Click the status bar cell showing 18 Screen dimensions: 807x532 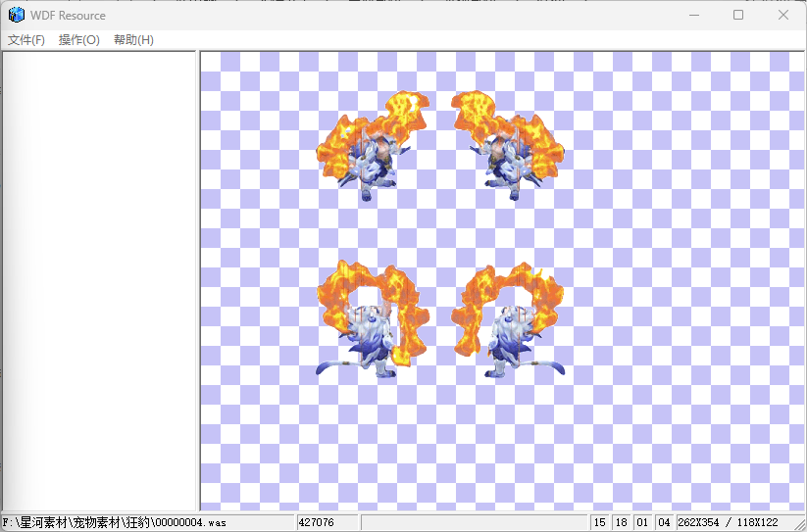(622, 522)
